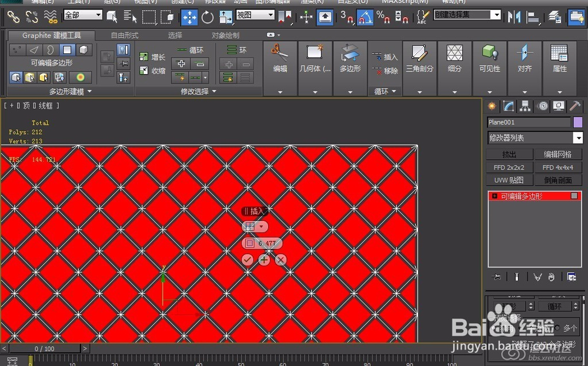The image size is (588, 366).
Task: Open the 可见性 panel
Action: (489, 69)
